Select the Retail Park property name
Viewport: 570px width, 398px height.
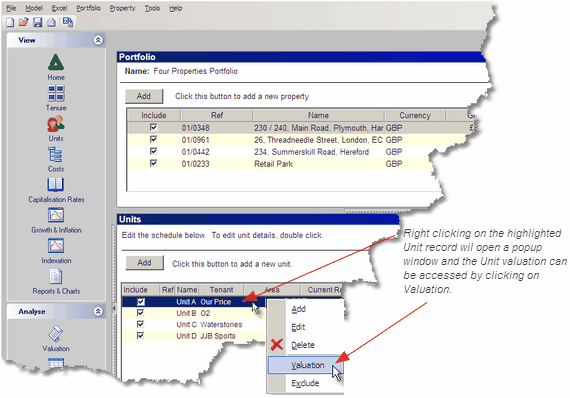[x=273, y=164]
